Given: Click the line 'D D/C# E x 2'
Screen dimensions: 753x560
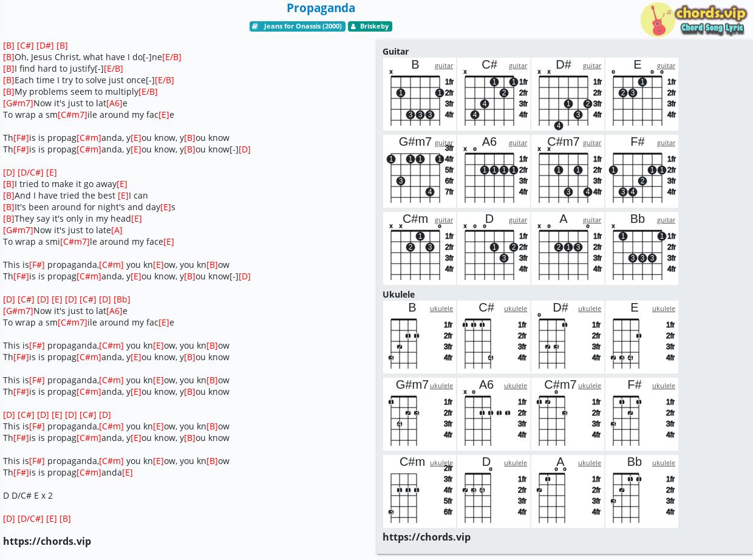Looking at the screenshot, I should pyautogui.click(x=28, y=496).
